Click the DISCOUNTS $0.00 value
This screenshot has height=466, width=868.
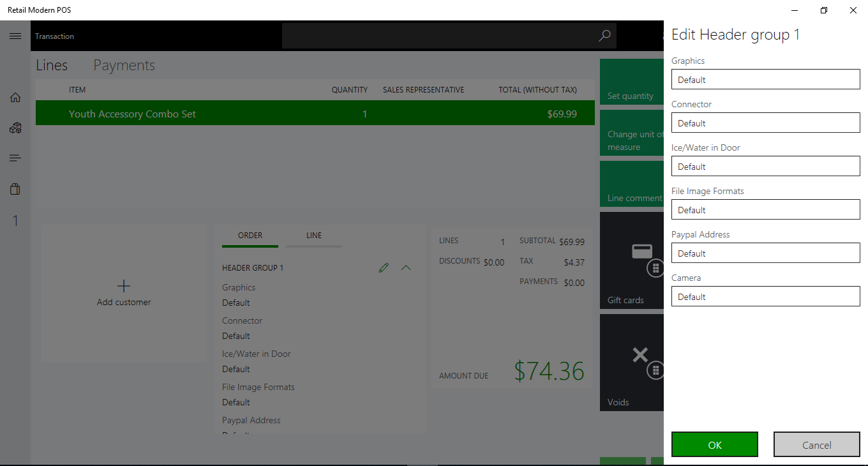pos(494,262)
